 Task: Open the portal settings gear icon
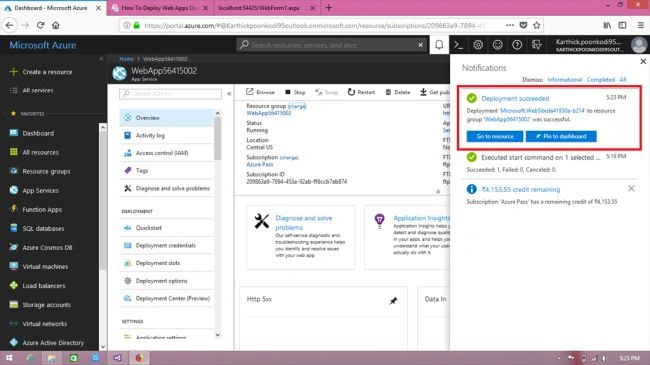pos(478,45)
